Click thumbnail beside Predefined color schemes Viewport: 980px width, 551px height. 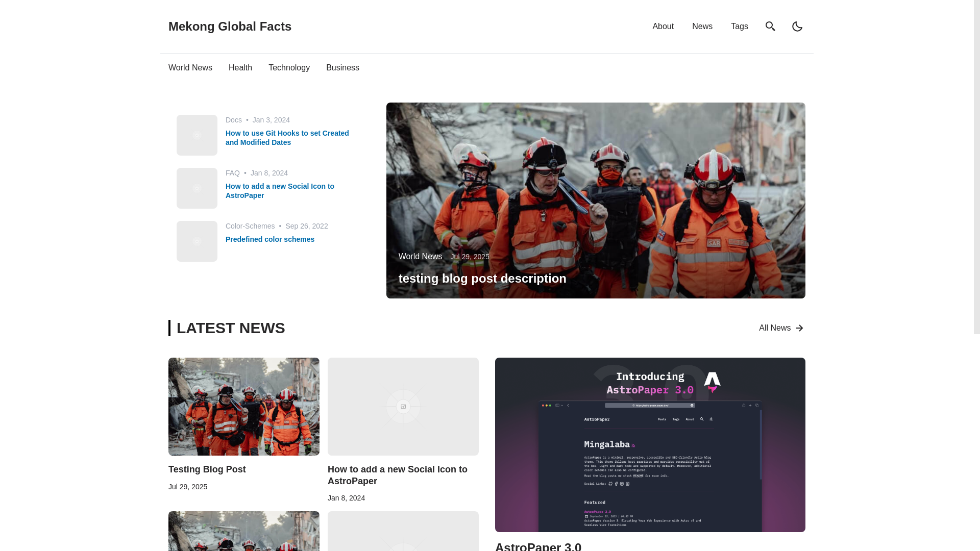coord(197,241)
